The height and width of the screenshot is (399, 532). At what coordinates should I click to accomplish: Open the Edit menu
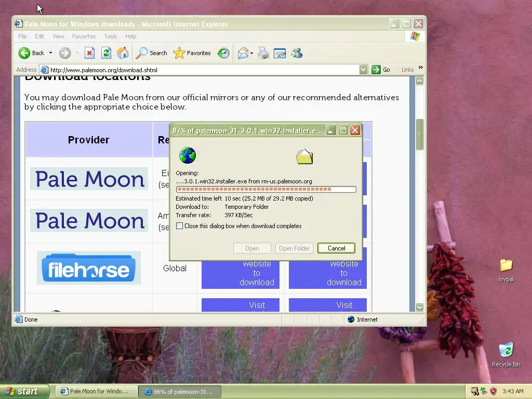[x=39, y=36]
